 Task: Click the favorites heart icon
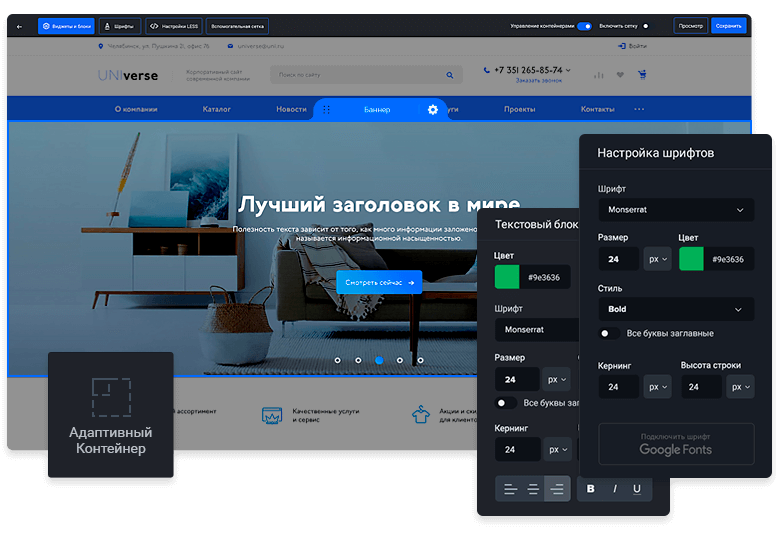click(x=620, y=75)
